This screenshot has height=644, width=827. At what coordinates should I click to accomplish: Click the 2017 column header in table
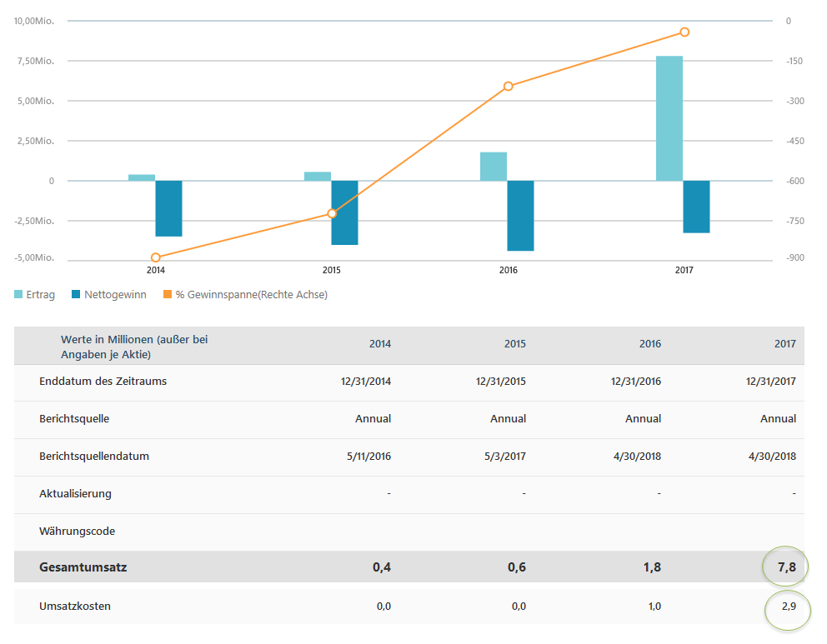[x=784, y=344]
